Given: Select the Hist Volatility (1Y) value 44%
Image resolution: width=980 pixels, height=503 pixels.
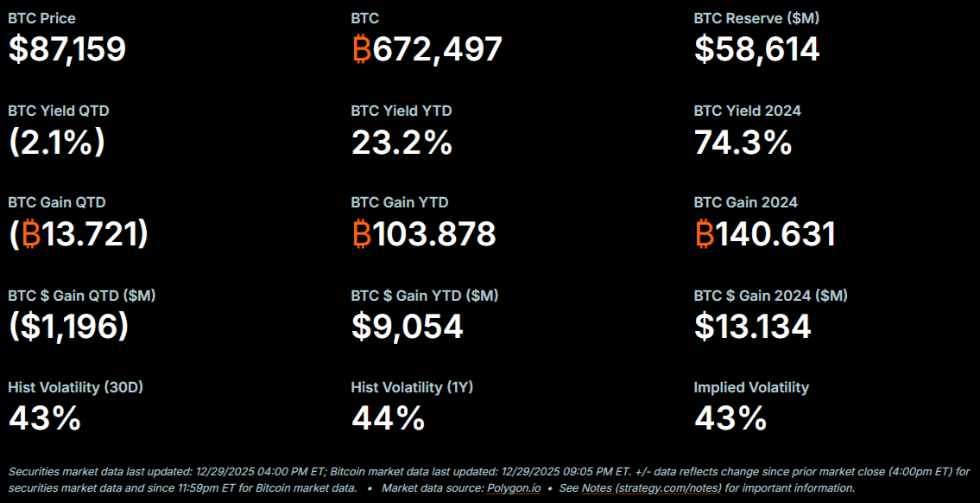Looking at the screenshot, I should [388, 418].
